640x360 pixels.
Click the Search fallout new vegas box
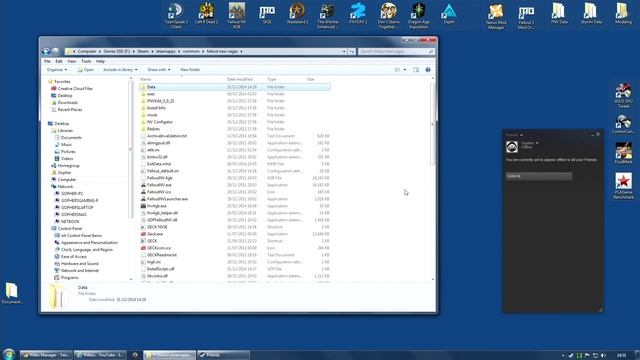pos(396,51)
